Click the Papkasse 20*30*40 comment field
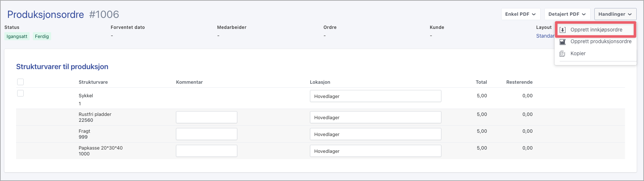 206,151
